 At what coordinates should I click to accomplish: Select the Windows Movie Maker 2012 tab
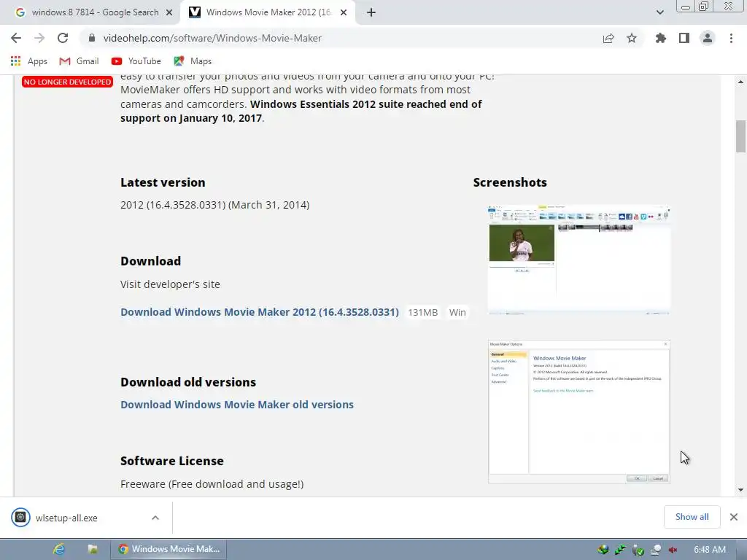(268, 12)
